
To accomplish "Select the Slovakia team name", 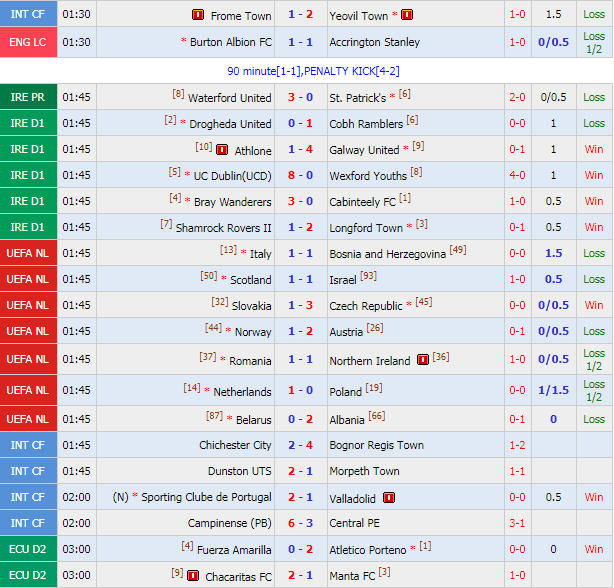I will (x=251, y=305).
